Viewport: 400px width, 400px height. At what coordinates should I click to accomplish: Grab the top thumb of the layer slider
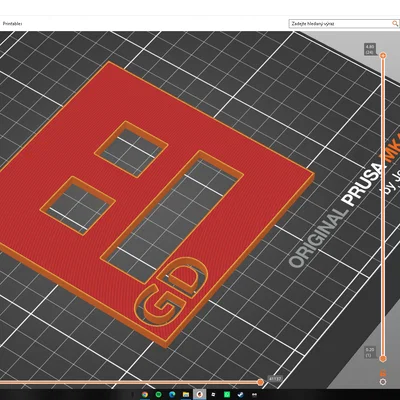(383, 56)
